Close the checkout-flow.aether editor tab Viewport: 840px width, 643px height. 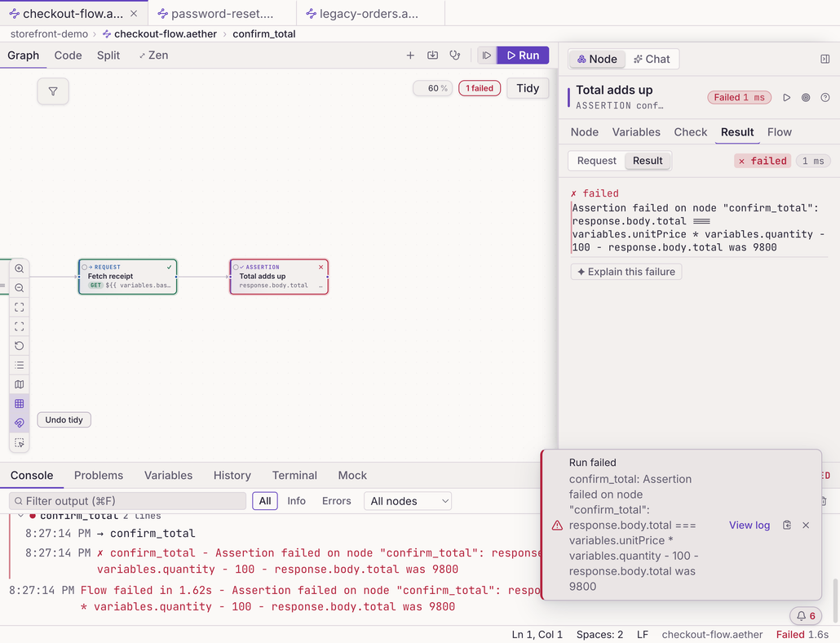(x=134, y=13)
